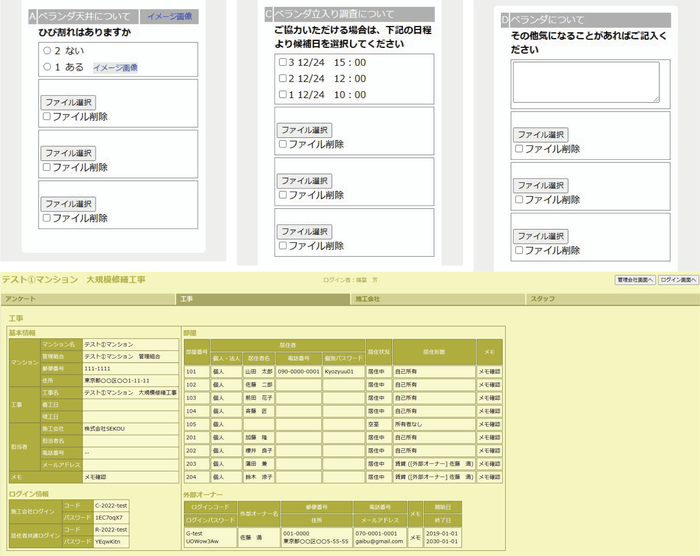Select the 工事 tab

[185, 298]
